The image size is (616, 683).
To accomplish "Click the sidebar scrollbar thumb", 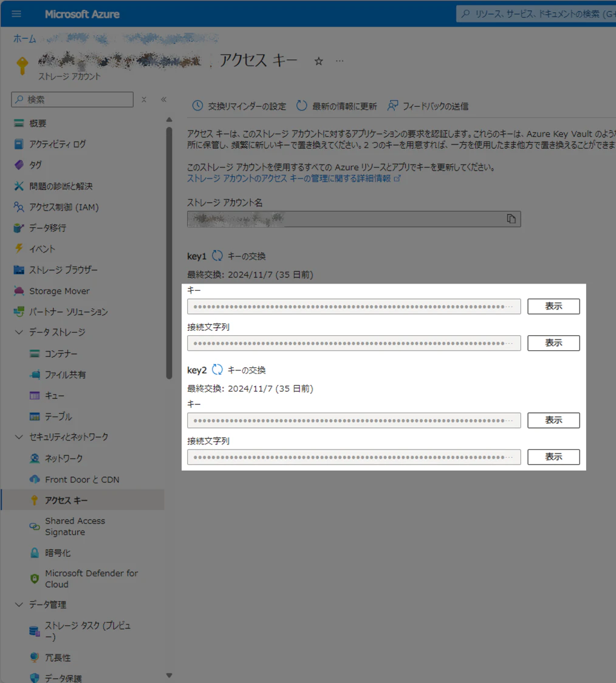I will [169, 253].
